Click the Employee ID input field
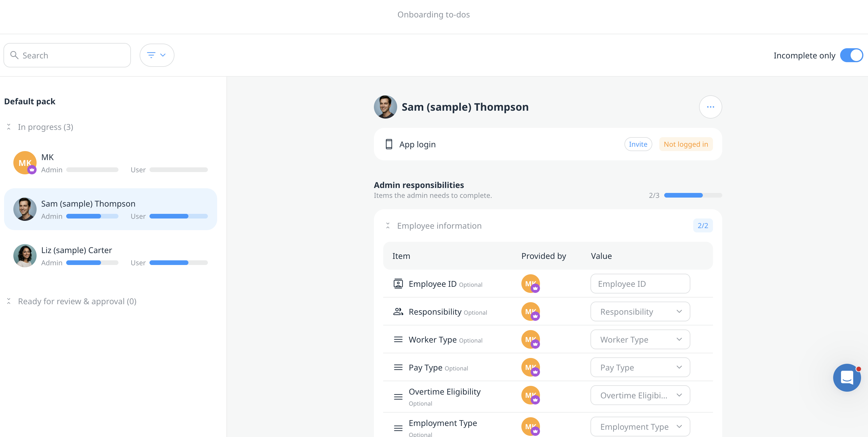The width and height of the screenshot is (868, 437). click(x=640, y=284)
